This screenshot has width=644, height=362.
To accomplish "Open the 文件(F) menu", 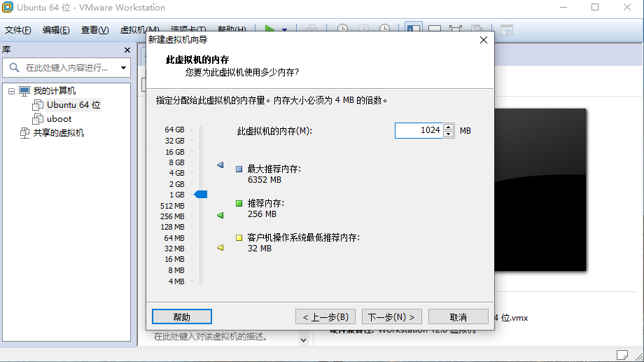I will [x=18, y=29].
